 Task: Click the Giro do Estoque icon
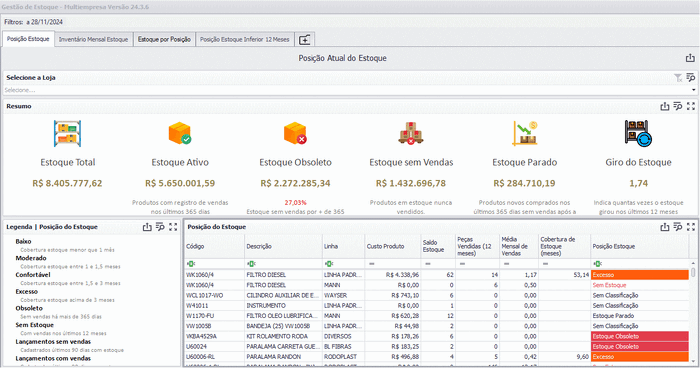(638, 134)
